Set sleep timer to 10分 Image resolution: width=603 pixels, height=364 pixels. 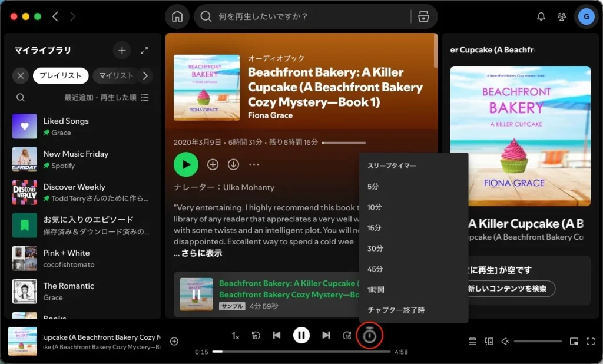click(413, 207)
